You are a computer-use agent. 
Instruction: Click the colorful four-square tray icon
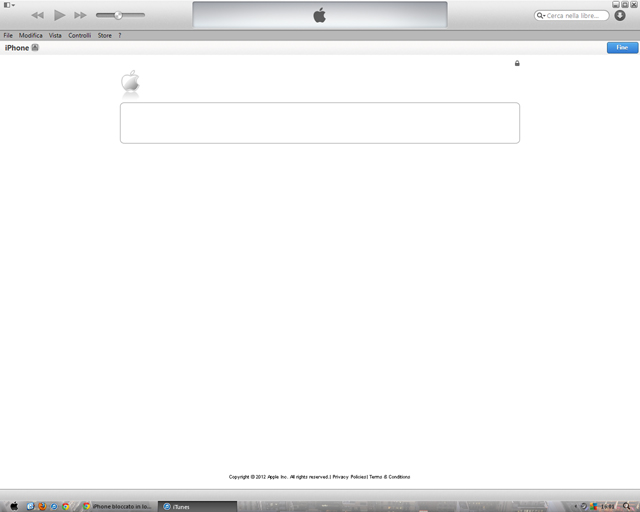593,506
